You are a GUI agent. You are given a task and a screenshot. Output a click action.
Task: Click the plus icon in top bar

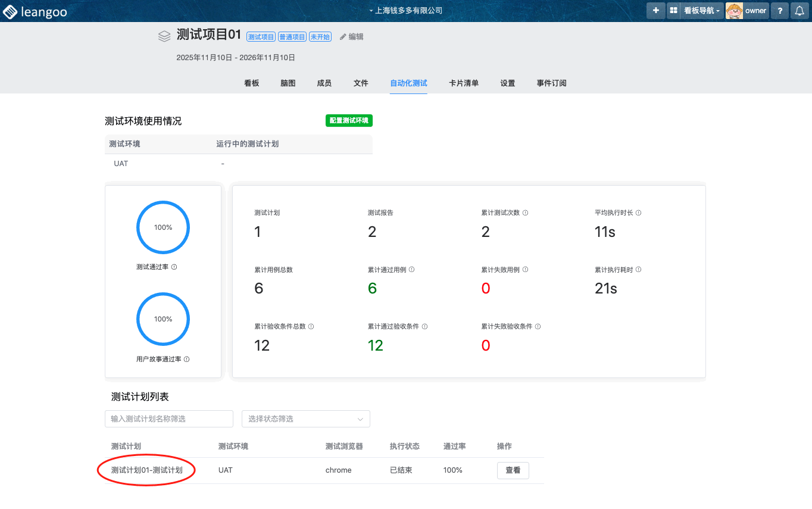(x=655, y=11)
